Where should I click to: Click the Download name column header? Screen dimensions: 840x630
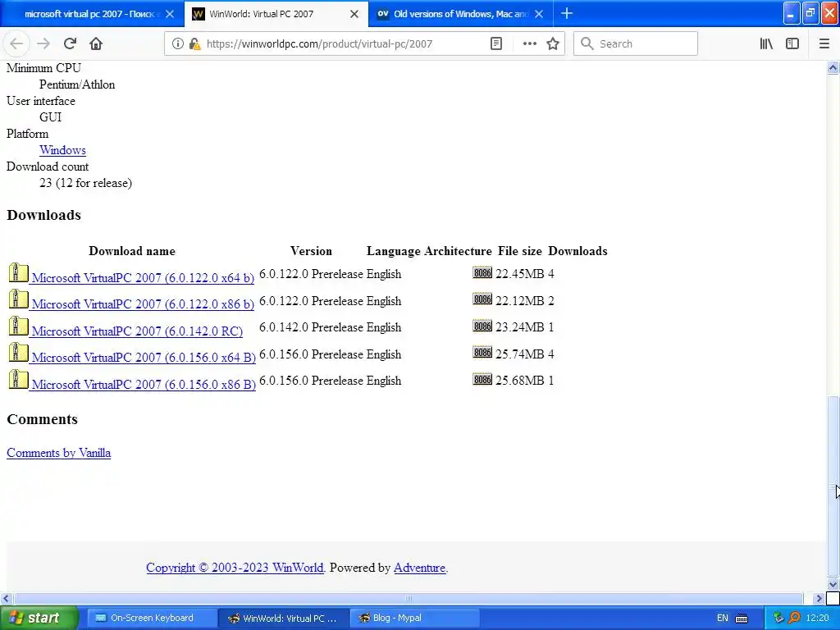[x=132, y=251]
